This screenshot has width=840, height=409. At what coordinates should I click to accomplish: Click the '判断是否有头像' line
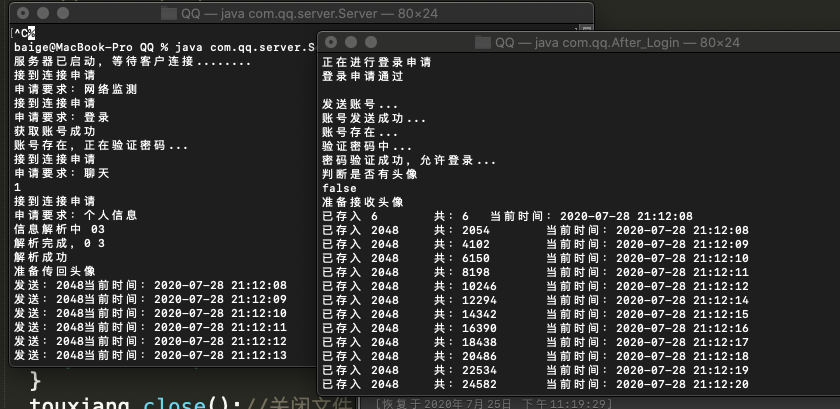[x=370, y=174]
